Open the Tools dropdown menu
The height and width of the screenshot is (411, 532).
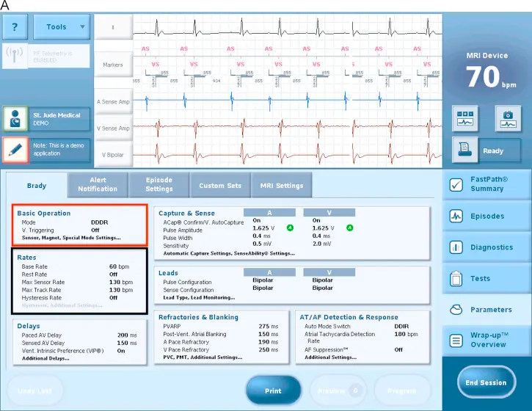[x=62, y=27]
